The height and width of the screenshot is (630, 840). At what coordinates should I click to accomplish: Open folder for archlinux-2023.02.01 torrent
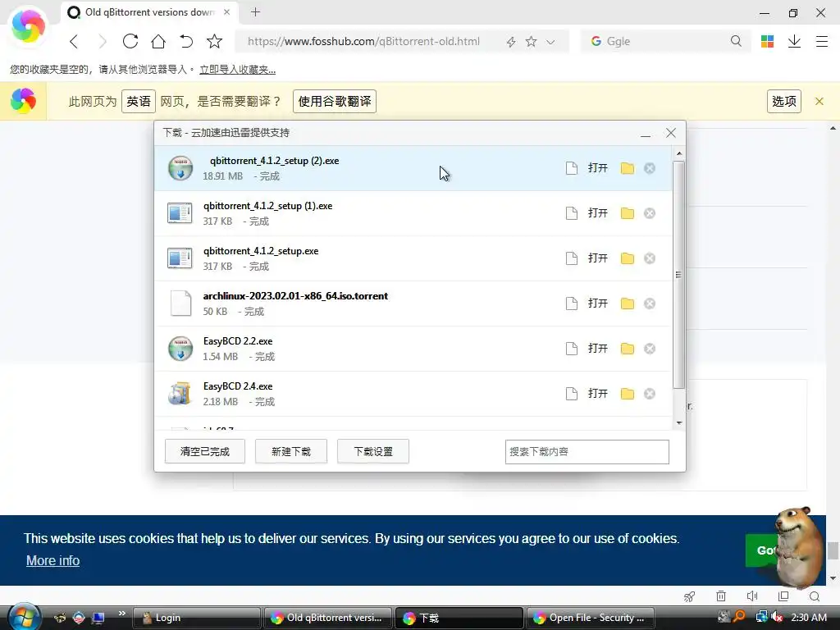[628, 304]
